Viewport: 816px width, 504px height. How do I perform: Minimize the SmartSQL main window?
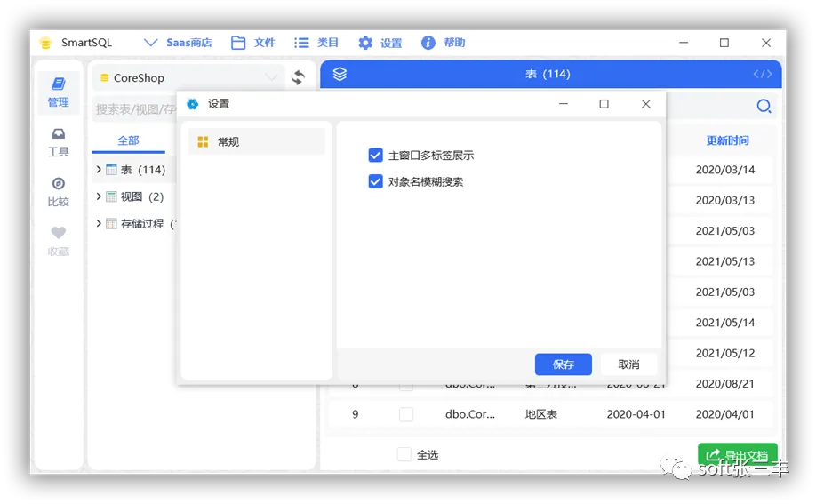coord(684,43)
